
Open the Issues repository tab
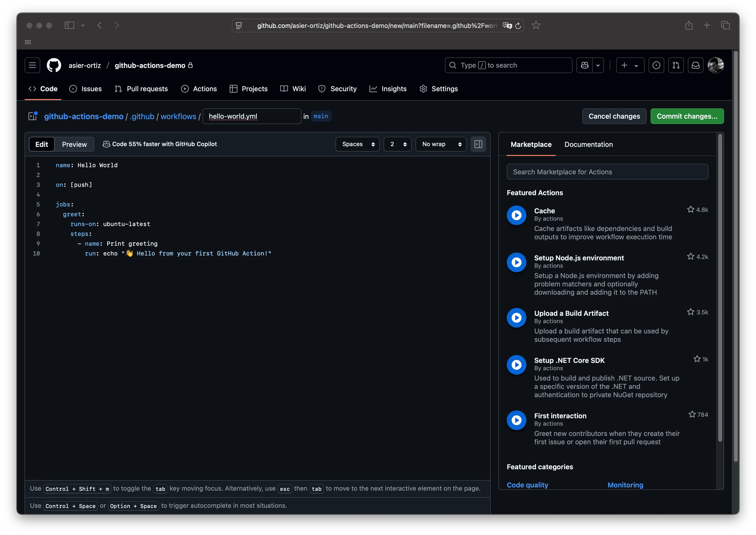coord(86,89)
